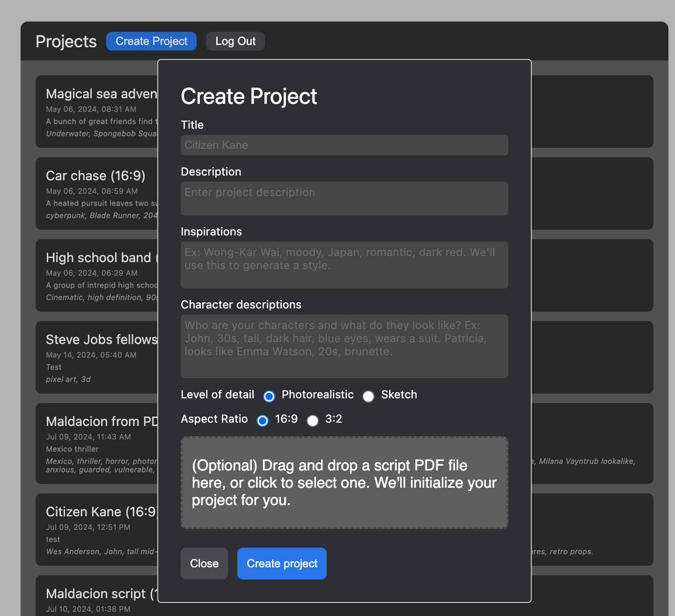The image size is (675, 616).
Task: Choose the 3:2 aspect ratio
Action: (x=312, y=420)
